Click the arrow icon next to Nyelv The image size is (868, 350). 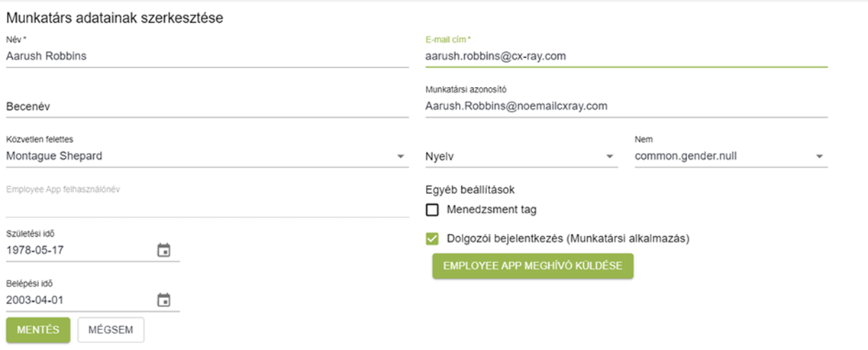(610, 157)
